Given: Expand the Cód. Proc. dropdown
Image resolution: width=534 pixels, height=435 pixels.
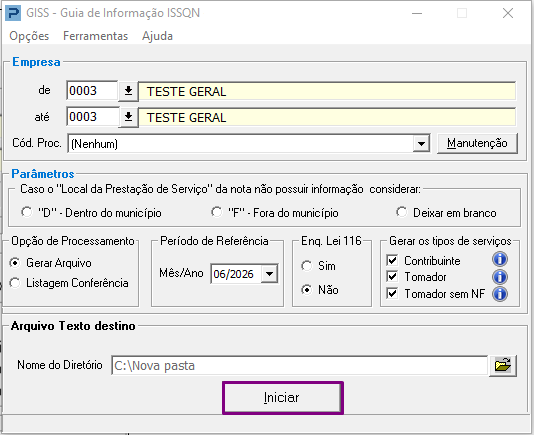Looking at the screenshot, I should coord(421,144).
